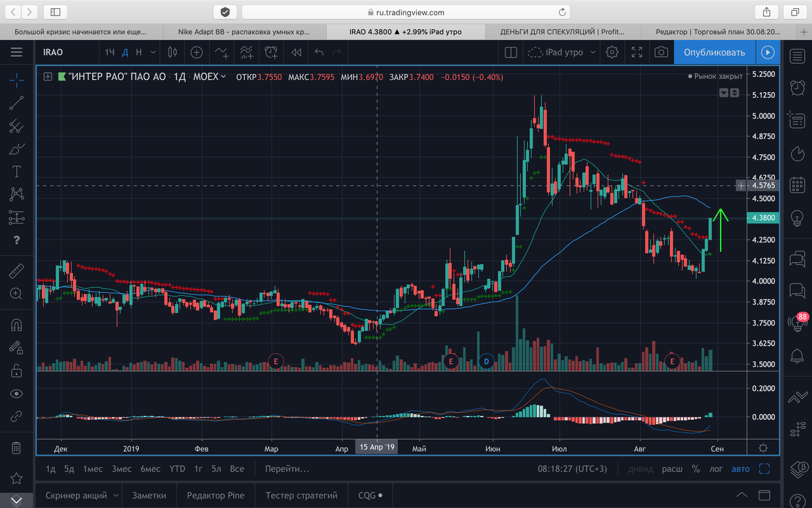Toggle авто auto scale
The height and width of the screenshot is (508, 812).
tap(740, 469)
